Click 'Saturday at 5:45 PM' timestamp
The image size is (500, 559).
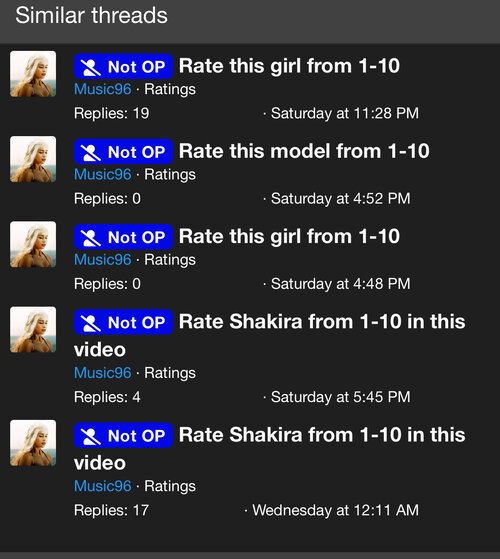point(341,397)
